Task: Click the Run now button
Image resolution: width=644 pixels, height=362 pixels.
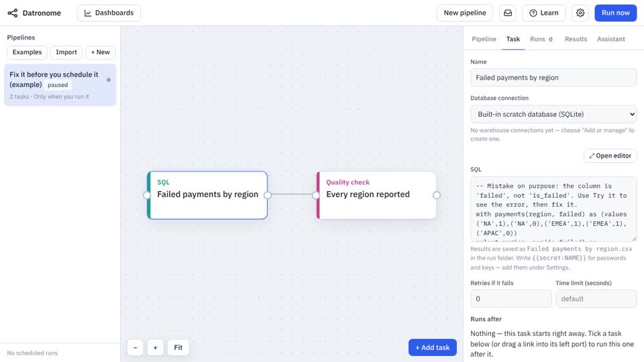Action: [615, 13]
